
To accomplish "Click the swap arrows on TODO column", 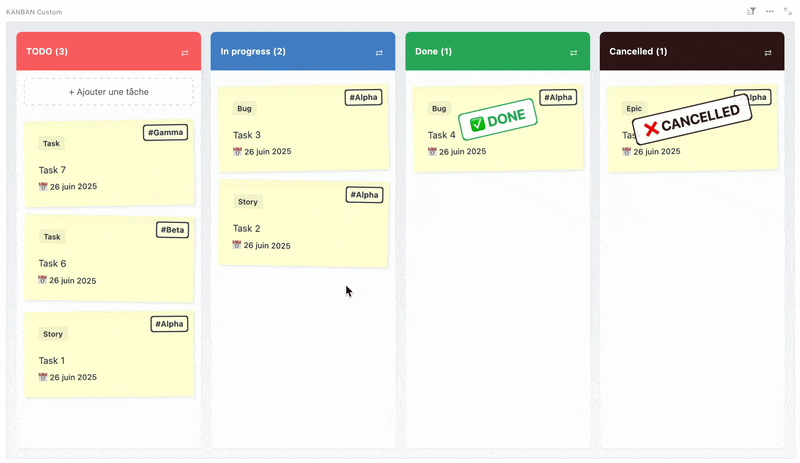I will [x=185, y=52].
